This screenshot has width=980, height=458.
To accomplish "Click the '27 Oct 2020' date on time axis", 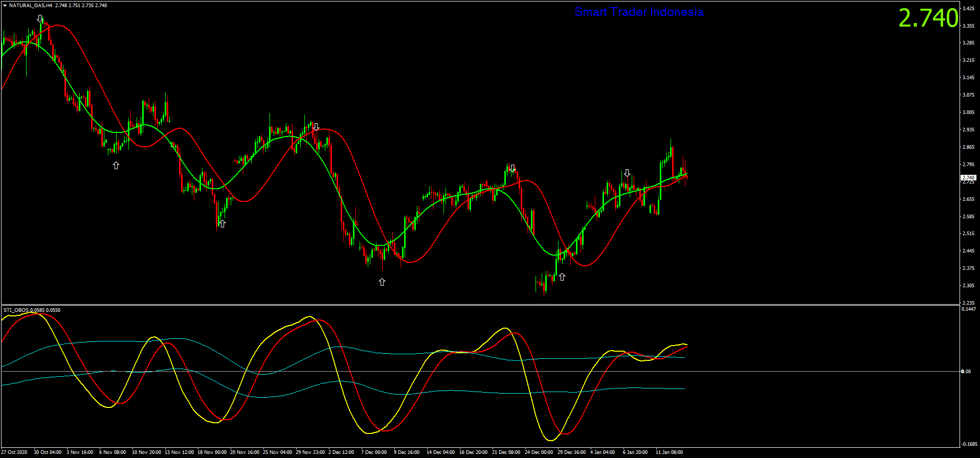I will 14,452.
